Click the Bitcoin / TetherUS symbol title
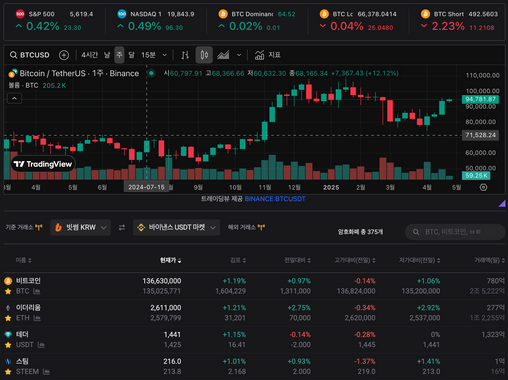 79,73
